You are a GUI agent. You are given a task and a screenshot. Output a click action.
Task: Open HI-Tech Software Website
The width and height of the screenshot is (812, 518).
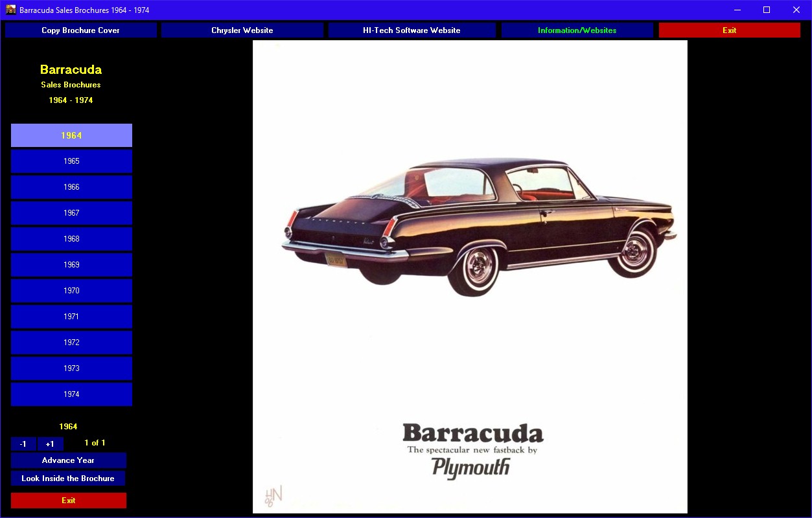coord(412,30)
